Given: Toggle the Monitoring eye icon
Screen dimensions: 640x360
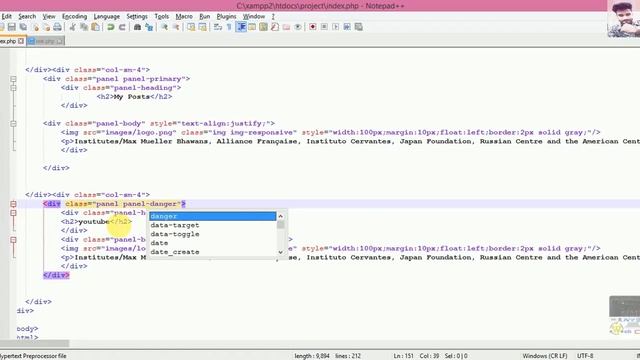Looking at the screenshot, I should tap(298, 27).
